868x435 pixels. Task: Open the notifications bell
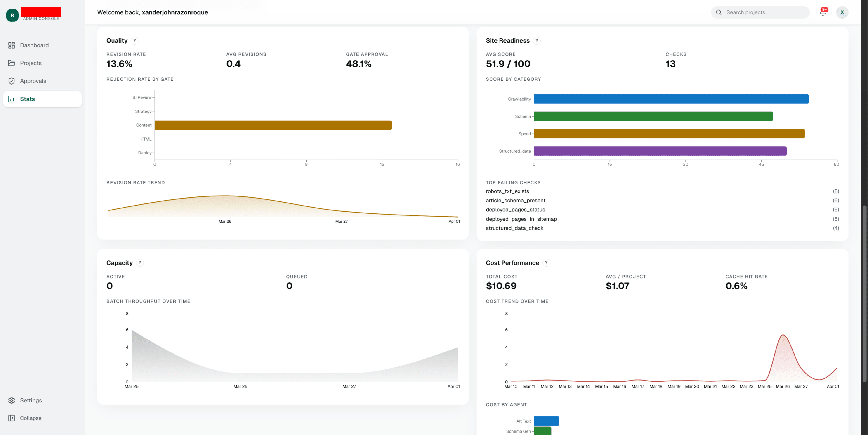pos(823,12)
